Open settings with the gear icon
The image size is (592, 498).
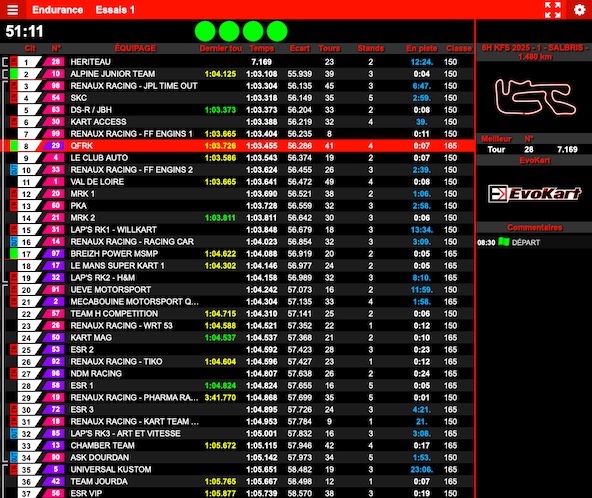coord(580,10)
